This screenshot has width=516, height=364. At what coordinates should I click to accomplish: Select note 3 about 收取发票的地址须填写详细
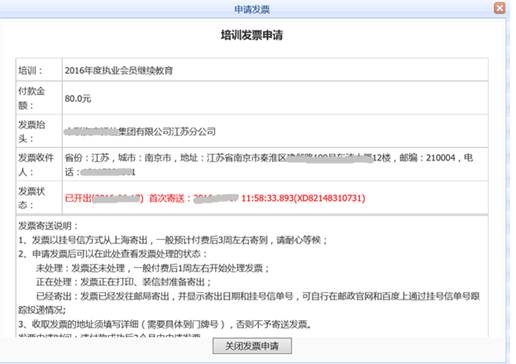pyautogui.click(x=165, y=324)
